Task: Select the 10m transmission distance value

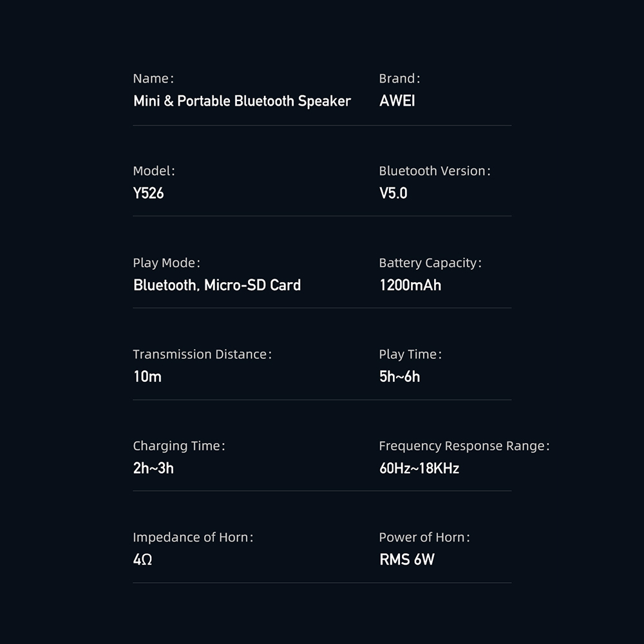Action: pos(147,377)
